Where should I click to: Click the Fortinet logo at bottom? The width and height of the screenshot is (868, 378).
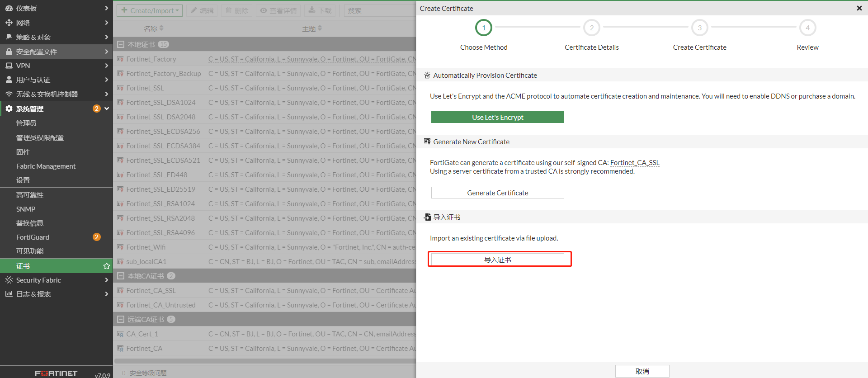(x=56, y=373)
